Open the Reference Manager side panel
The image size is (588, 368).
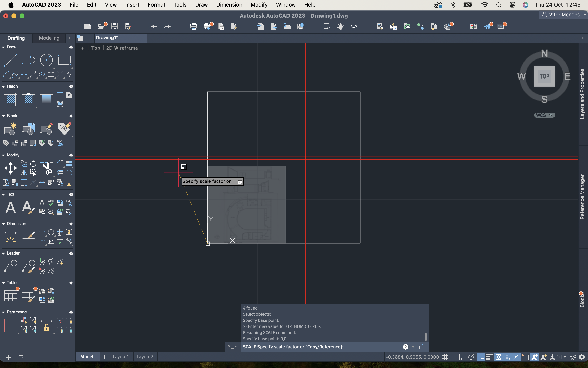pos(582,197)
